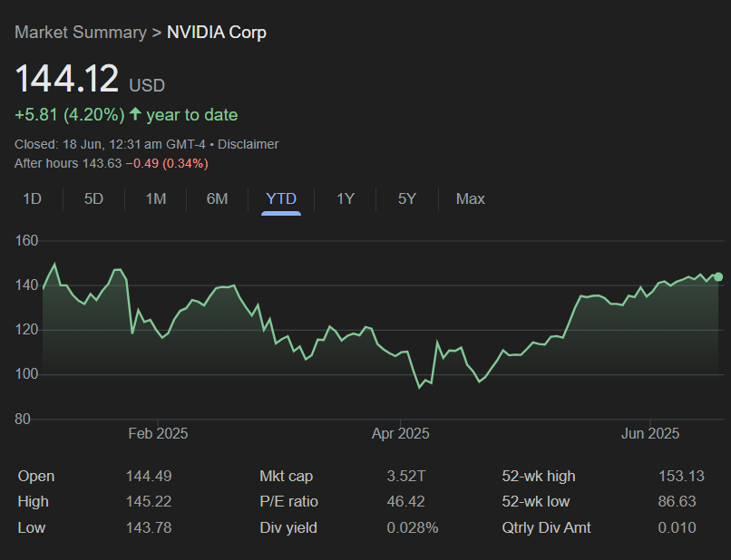The image size is (731, 560).
Task: Click the Qtrly Div Amt value 0.010
Action: pos(677,528)
